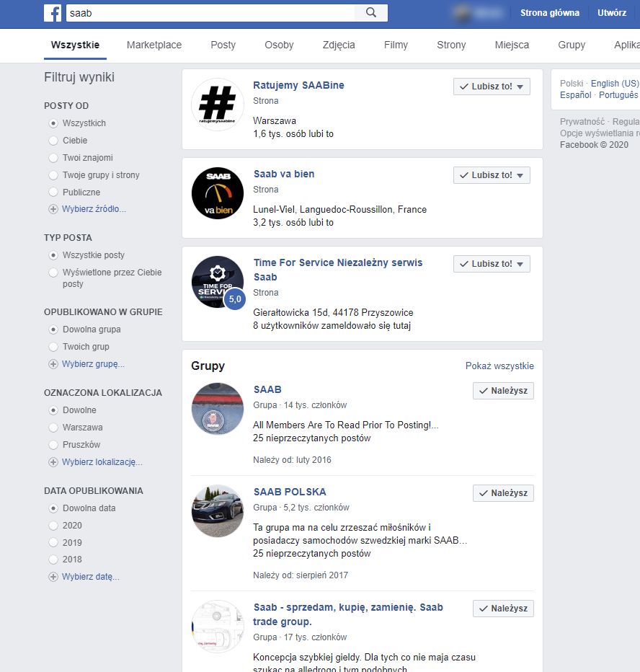Expand Wybierz datę date chooser
640x672 pixels.
click(91, 577)
